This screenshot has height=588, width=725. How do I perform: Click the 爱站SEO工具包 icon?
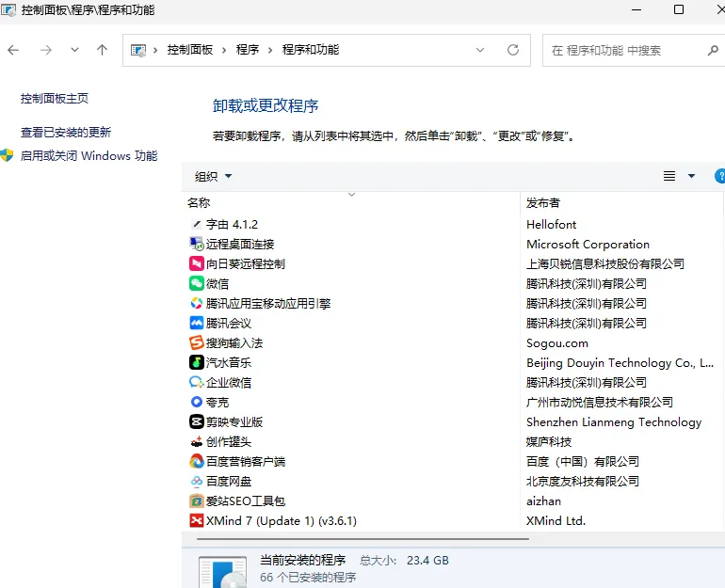pyautogui.click(x=197, y=501)
